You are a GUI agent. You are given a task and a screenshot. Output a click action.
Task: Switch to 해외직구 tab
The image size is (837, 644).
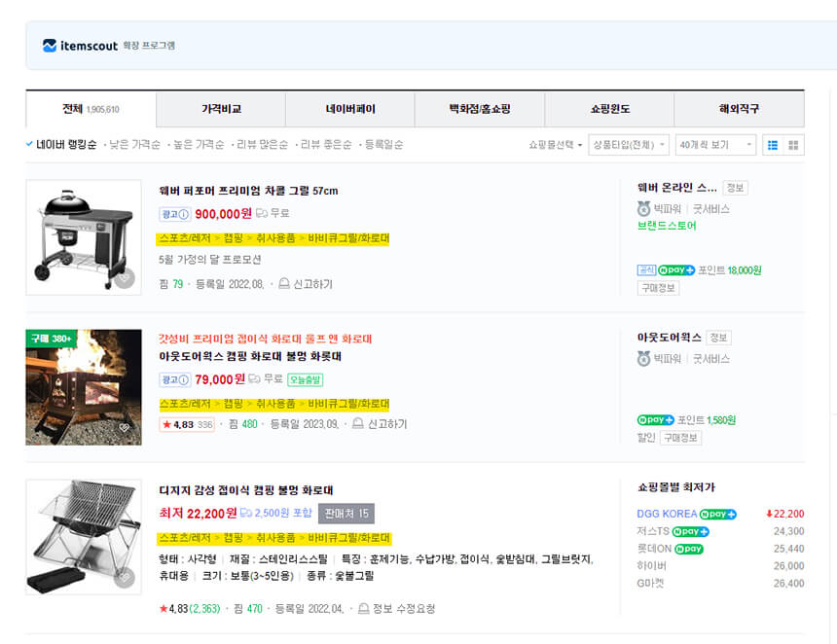[x=740, y=109]
